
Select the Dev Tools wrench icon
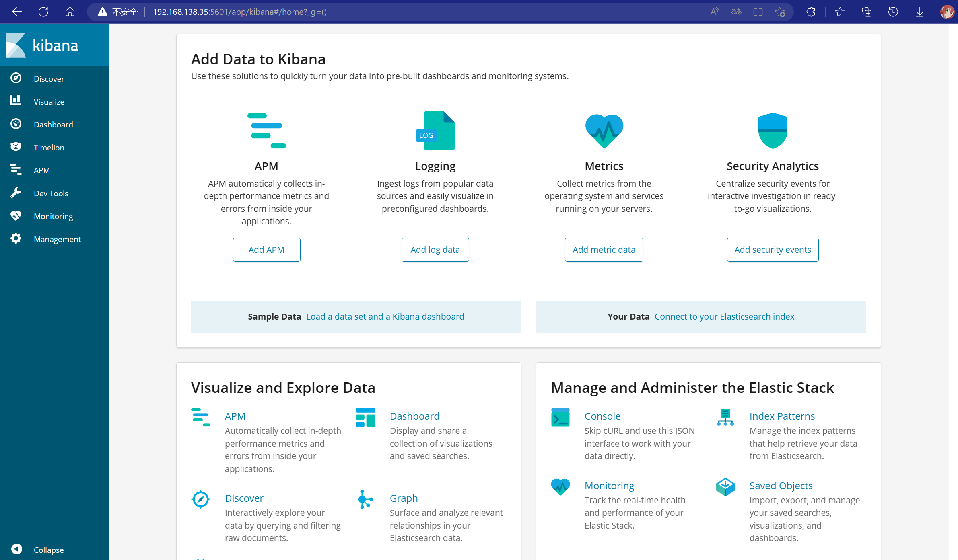coord(16,193)
